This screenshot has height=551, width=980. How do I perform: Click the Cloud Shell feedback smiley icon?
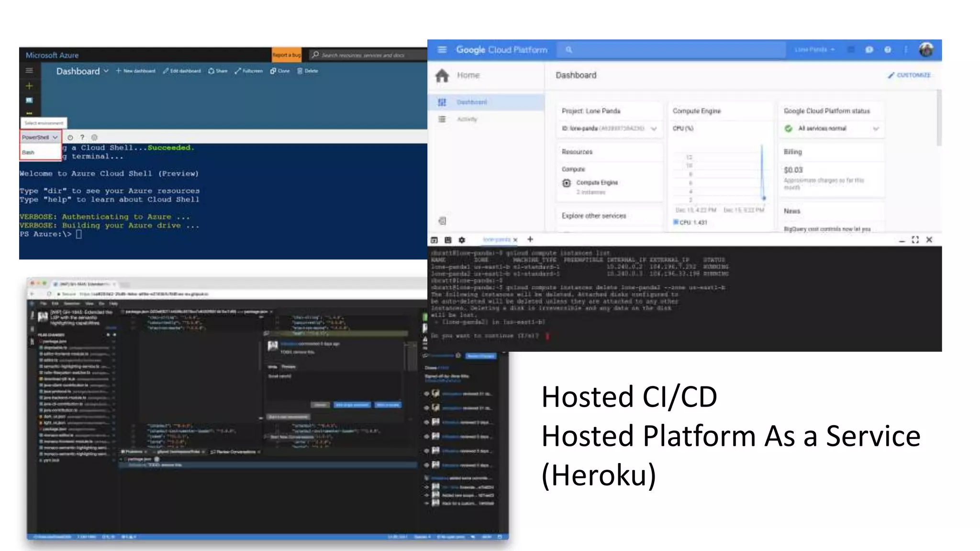[x=94, y=137]
